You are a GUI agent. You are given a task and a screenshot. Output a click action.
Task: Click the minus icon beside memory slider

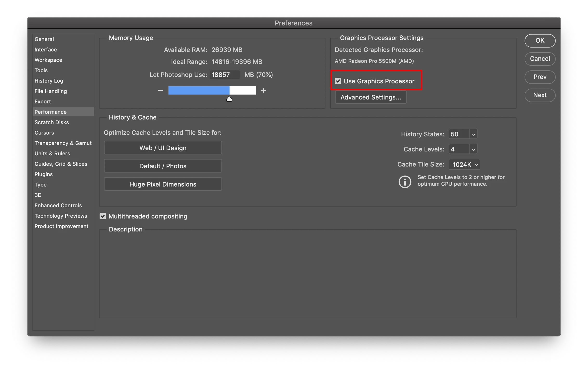pos(161,90)
